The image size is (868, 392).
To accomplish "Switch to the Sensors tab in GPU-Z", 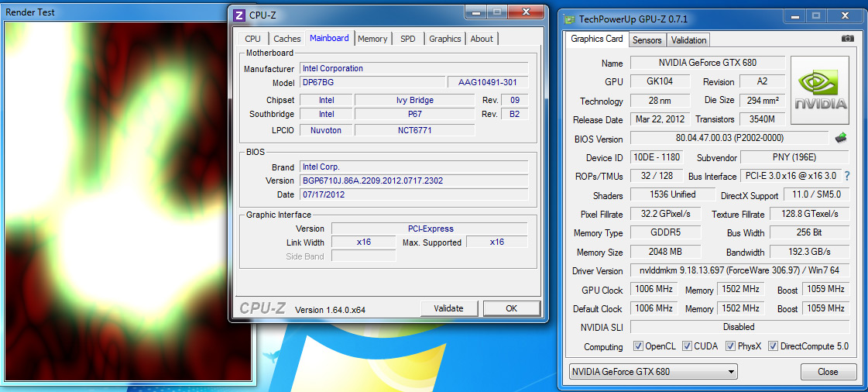I will [647, 40].
